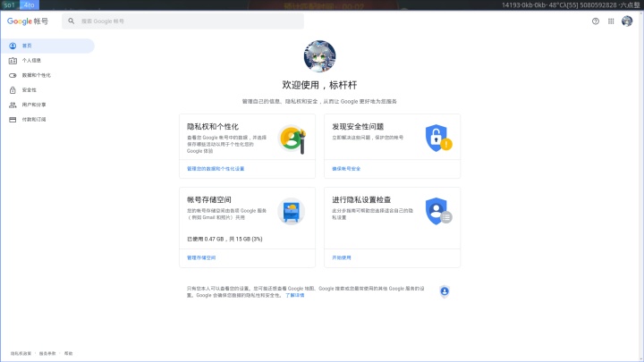Open 管理您的数据和个性化设置 link
The image size is (644, 362).
point(216,169)
